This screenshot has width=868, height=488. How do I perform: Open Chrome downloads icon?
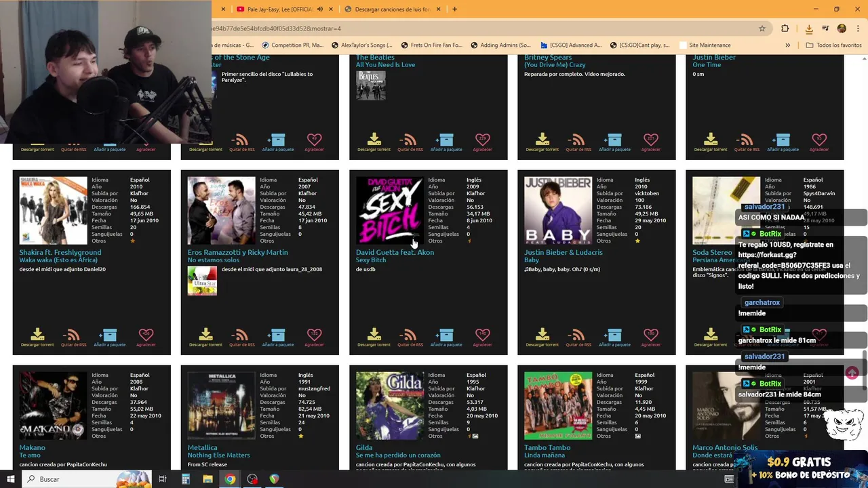(x=809, y=28)
